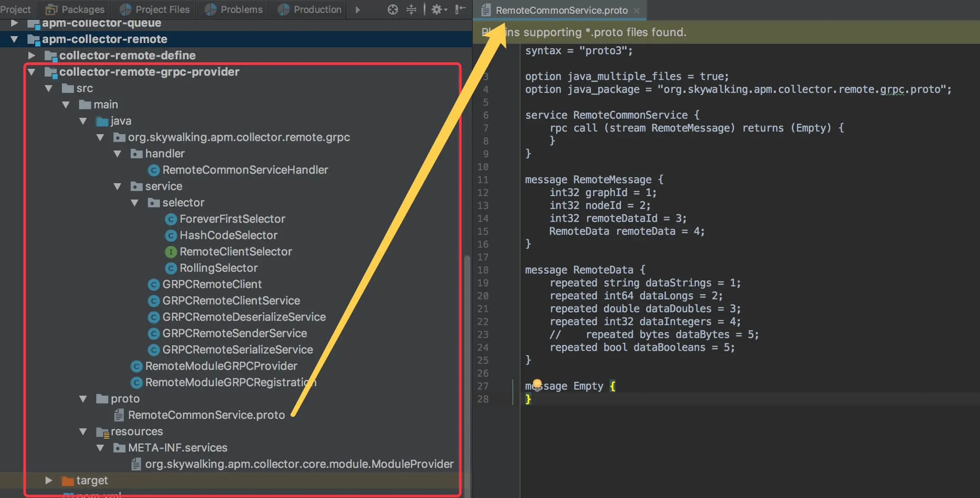The width and height of the screenshot is (980, 498).
Task: Collapse the collector-remote-grpc-provider module
Action: [x=32, y=72]
